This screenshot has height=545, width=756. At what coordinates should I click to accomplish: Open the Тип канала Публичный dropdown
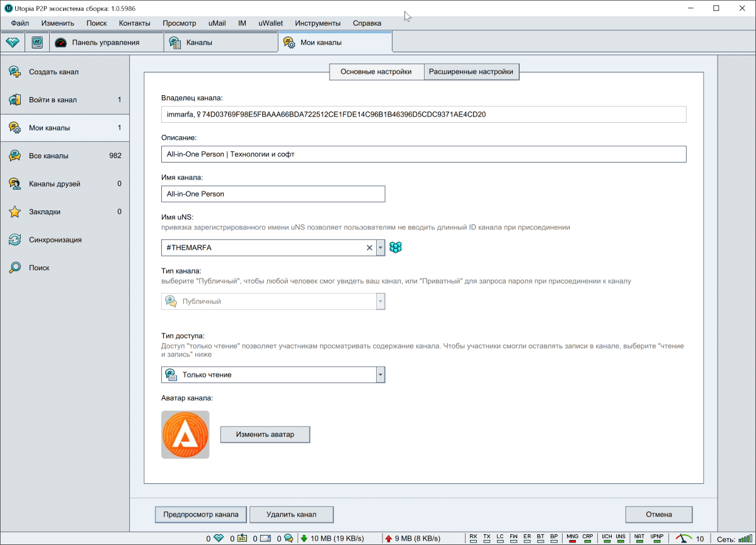pos(273,301)
